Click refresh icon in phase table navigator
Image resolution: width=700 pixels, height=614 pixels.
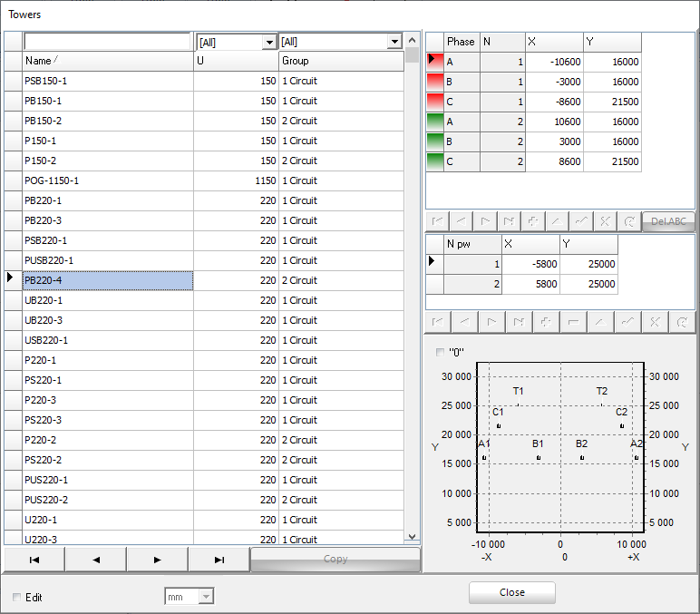(628, 221)
